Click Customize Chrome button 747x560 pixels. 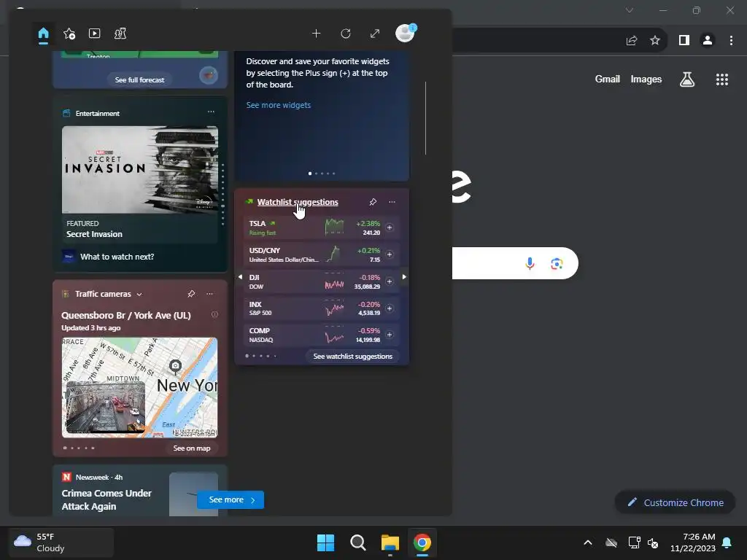pos(675,502)
